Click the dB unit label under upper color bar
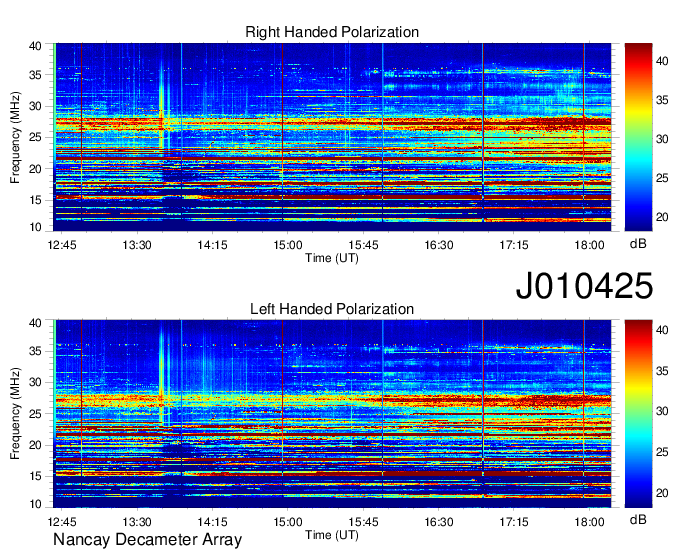 coord(638,243)
